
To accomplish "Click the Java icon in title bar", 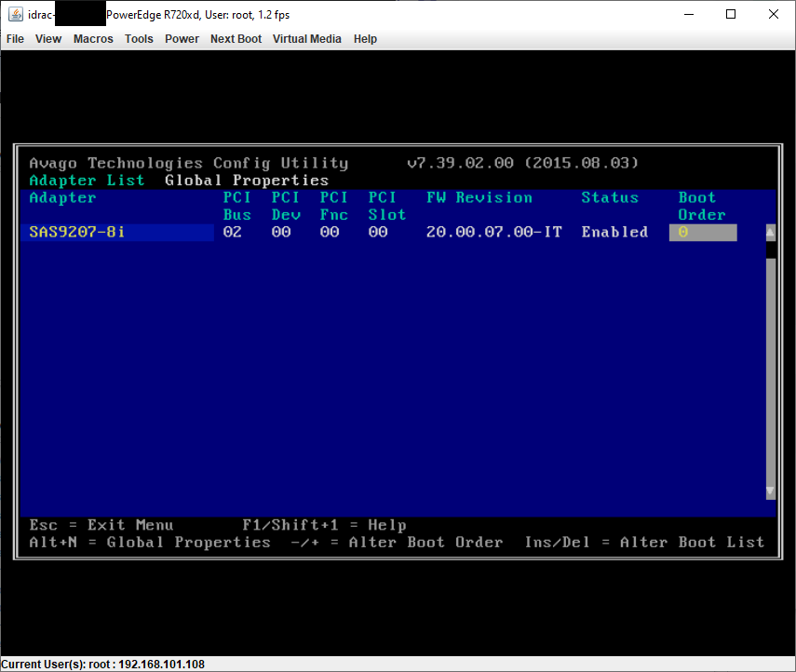I will tap(16, 14).
